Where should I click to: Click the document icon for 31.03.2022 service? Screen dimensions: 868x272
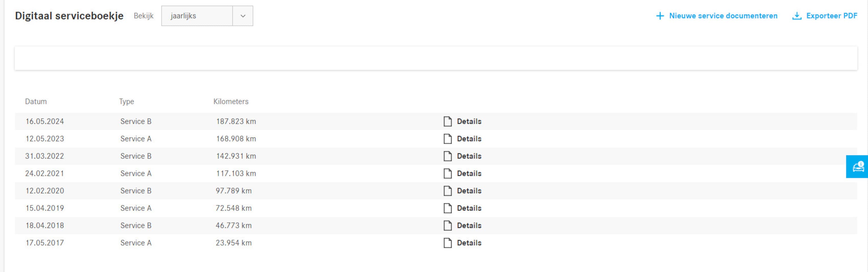(448, 156)
